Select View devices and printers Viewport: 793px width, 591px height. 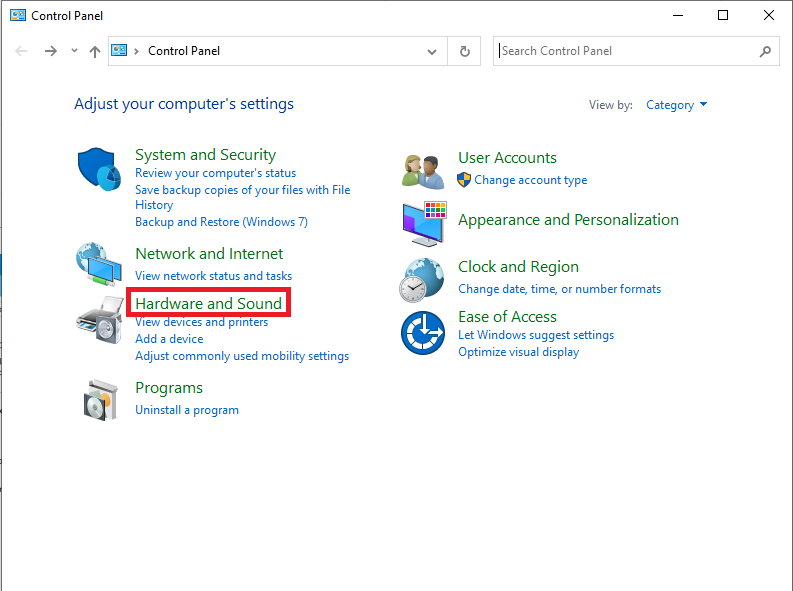201,322
